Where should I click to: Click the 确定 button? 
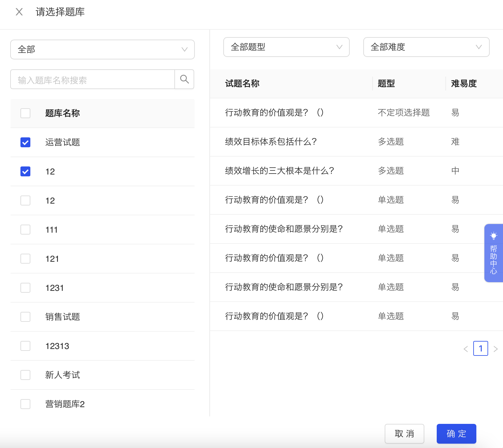[457, 434]
